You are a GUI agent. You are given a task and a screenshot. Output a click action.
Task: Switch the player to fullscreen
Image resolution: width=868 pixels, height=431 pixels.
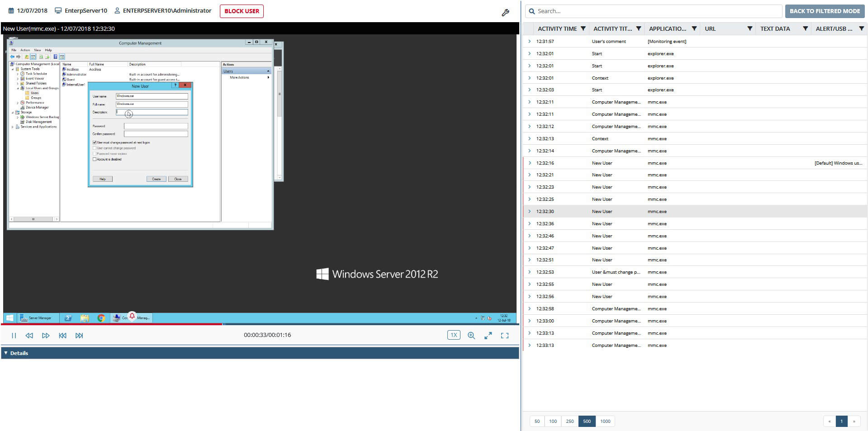pos(505,336)
